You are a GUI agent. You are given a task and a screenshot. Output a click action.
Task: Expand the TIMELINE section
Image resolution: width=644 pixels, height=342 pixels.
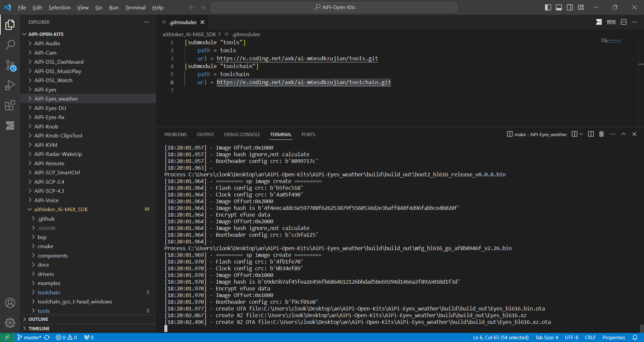(x=88, y=329)
